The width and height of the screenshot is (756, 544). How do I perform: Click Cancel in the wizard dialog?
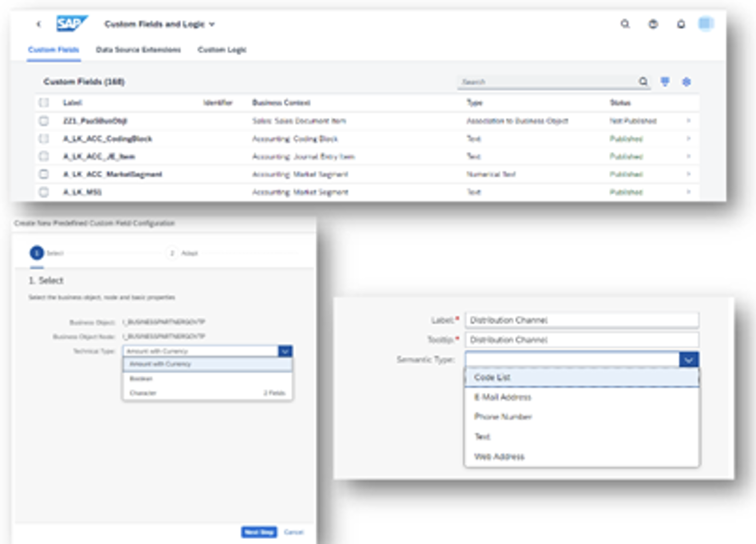(x=294, y=532)
